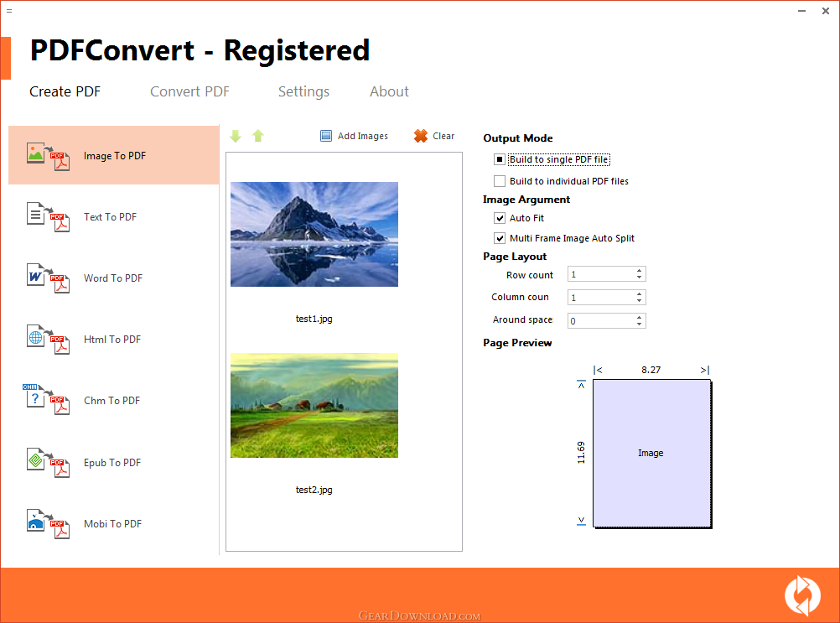Open the menu icon in title bar corner

(x=9, y=11)
